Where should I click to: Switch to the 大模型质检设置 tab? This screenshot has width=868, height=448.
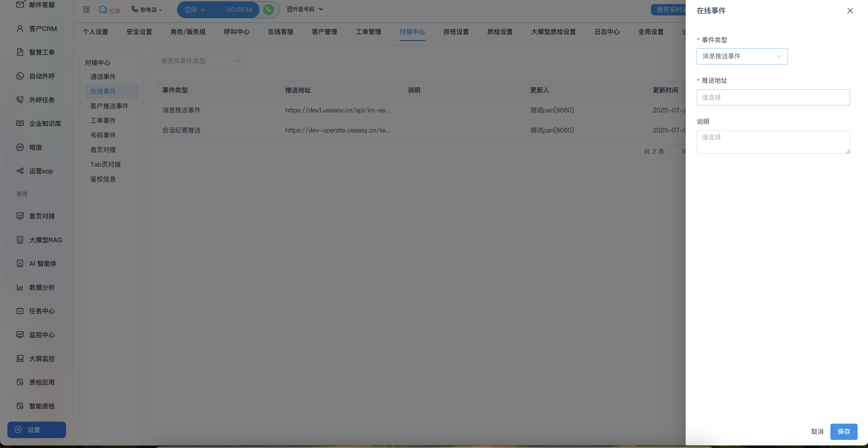pyautogui.click(x=553, y=32)
